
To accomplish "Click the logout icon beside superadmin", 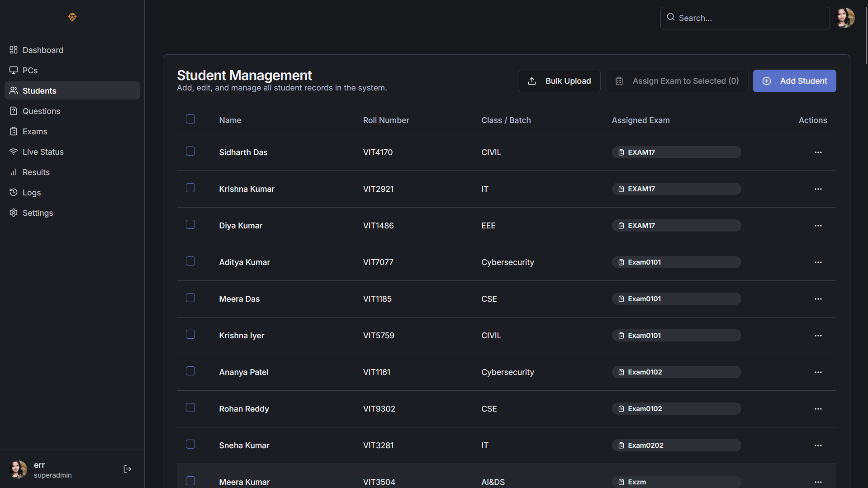I will coord(127,469).
